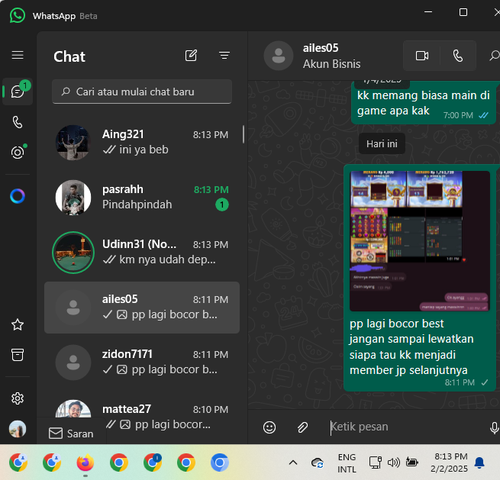The image size is (500, 480).
Task: Open chat with Aing321
Action: (142, 142)
